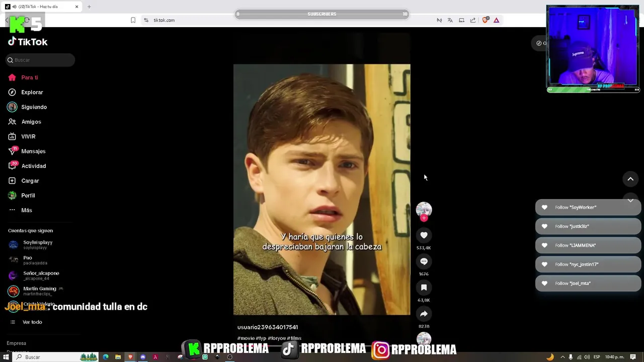Screen dimensions: 644x362
Task: Bookmark the video (63,8K)
Action: (x=424, y=288)
